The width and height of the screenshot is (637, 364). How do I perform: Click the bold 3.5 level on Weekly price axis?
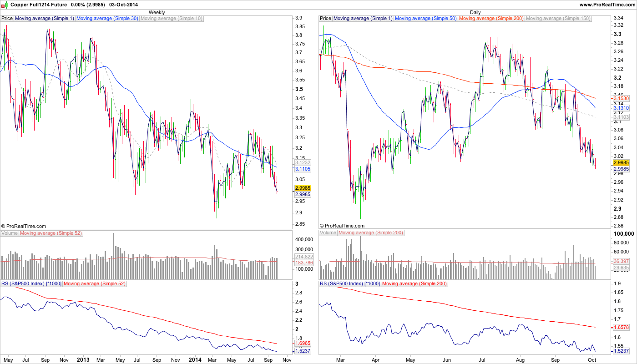pyautogui.click(x=299, y=89)
